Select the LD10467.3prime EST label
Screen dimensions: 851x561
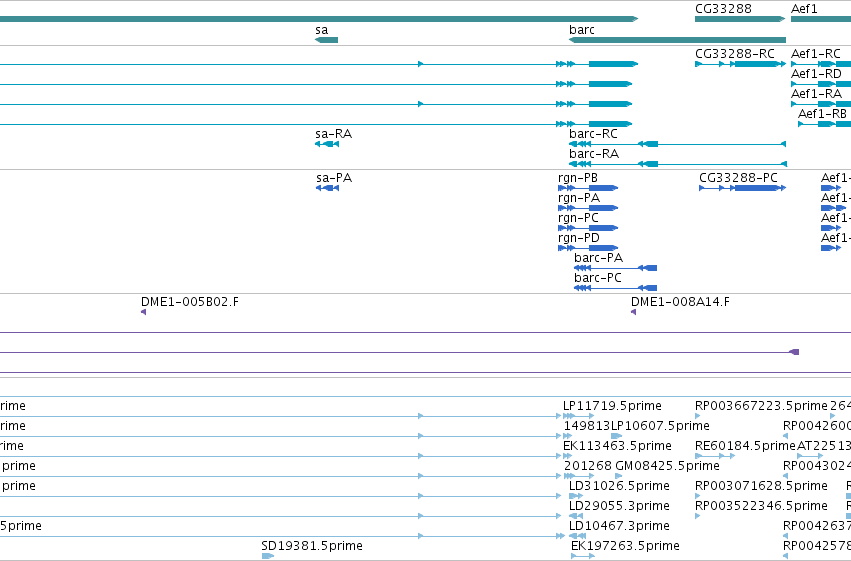tap(619, 527)
